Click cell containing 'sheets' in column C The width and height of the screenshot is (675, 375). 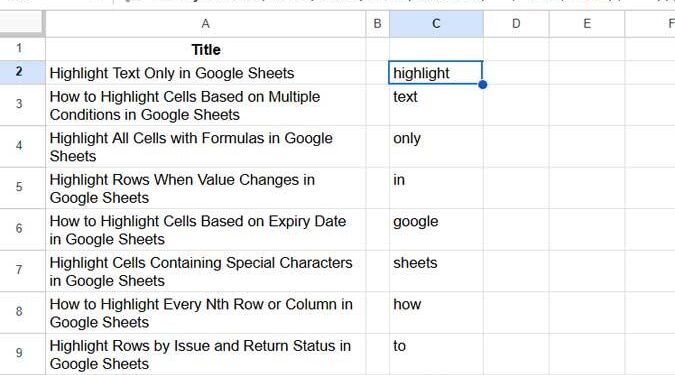coord(436,271)
